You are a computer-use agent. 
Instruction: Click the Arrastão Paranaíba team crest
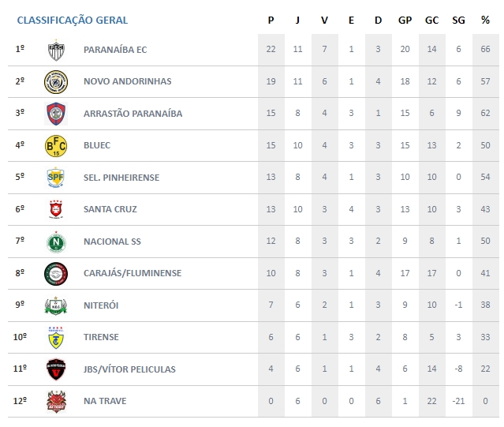56,114
